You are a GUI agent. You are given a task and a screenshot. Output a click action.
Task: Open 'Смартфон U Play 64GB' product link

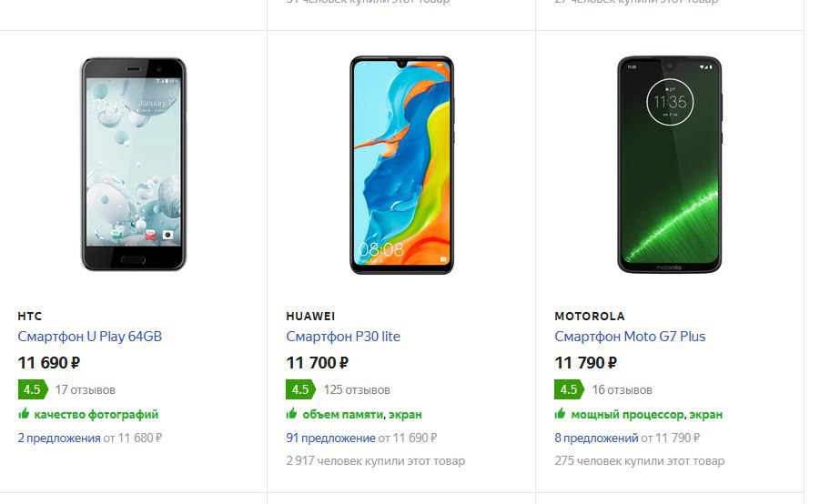pyautogui.click(x=90, y=337)
